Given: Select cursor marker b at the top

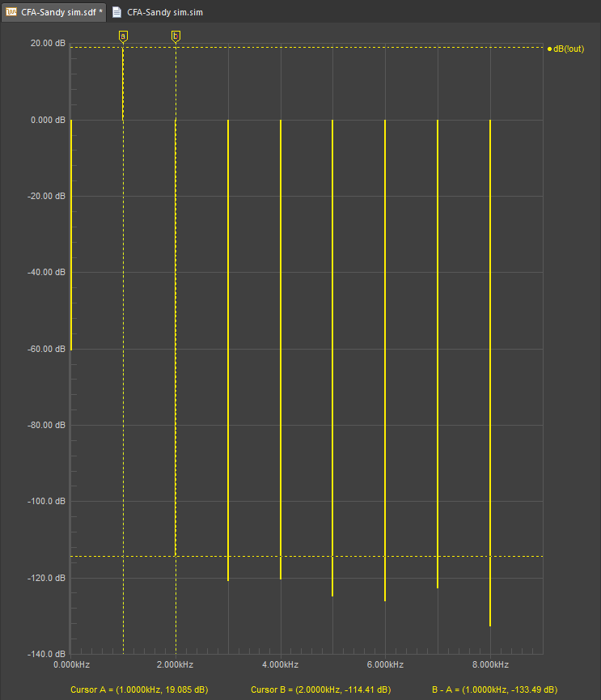Looking at the screenshot, I should (176, 36).
